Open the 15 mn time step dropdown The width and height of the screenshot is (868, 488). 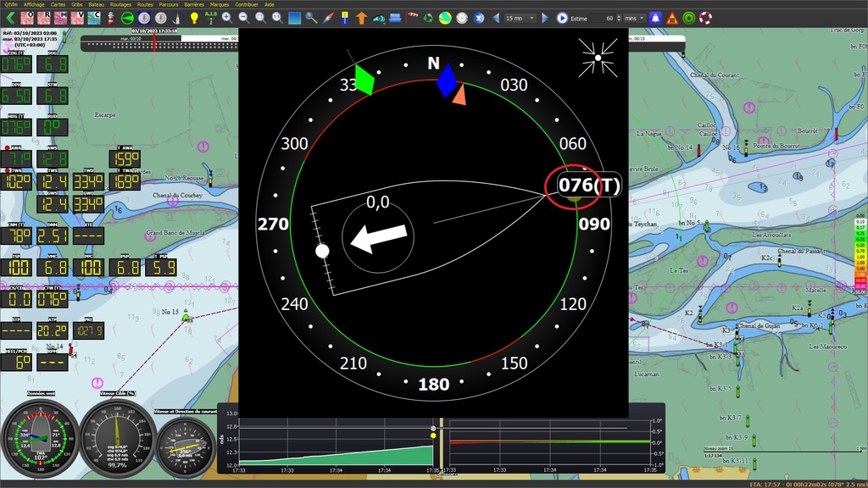[520, 18]
